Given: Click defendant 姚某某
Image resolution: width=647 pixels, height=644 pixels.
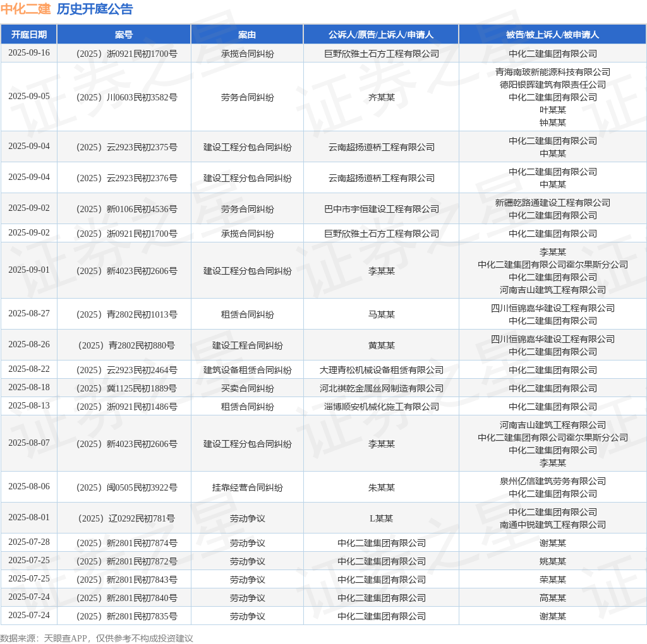Looking at the screenshot, I should pyautogui.click(x=552, y=561).
